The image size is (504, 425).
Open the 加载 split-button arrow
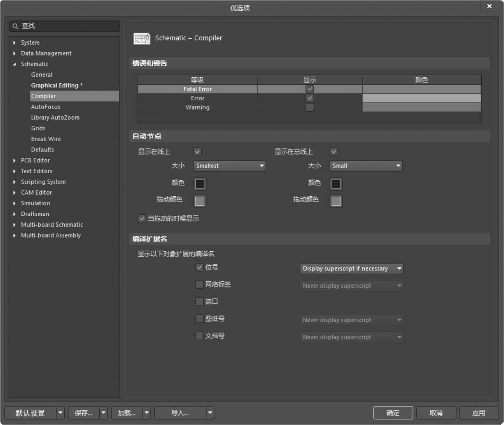[x=147, y=413]
